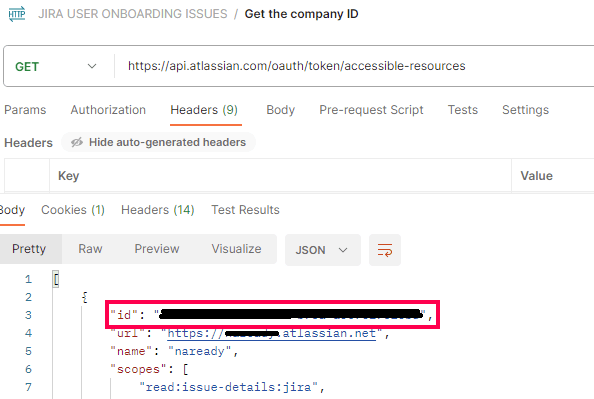The width and height of the screenshot is (594, 399).
Task: Click line number 7 in the gutter
Action: 28,387
